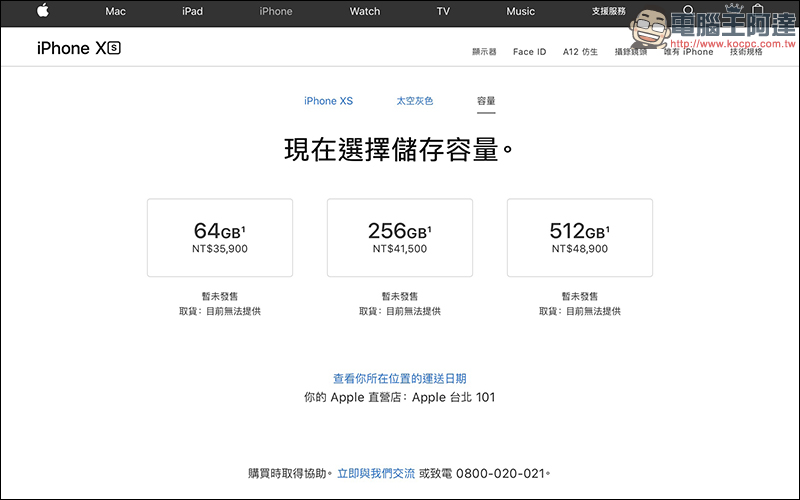Return to 太空灰色 color step
Image resolution: width=800 pixels, height=500 pixels.
tap(414, 101)
